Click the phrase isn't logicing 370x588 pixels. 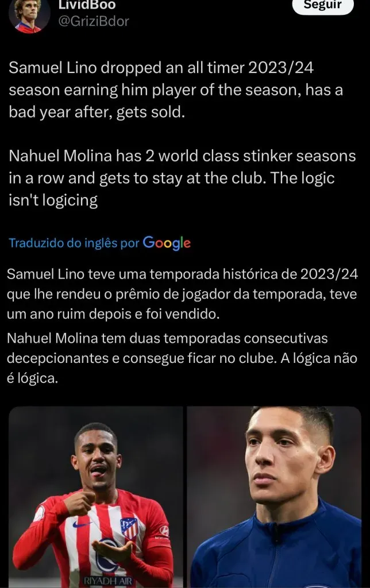[53, 200]
